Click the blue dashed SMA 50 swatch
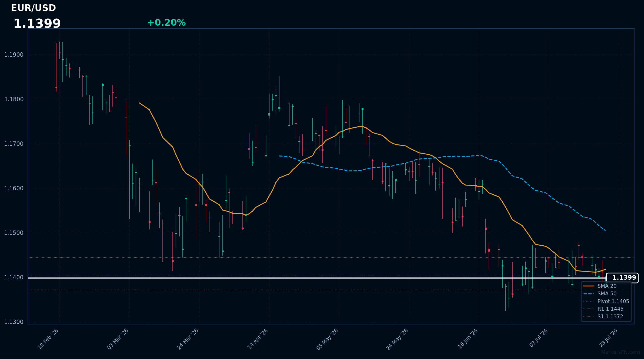 tap(588, 294)
